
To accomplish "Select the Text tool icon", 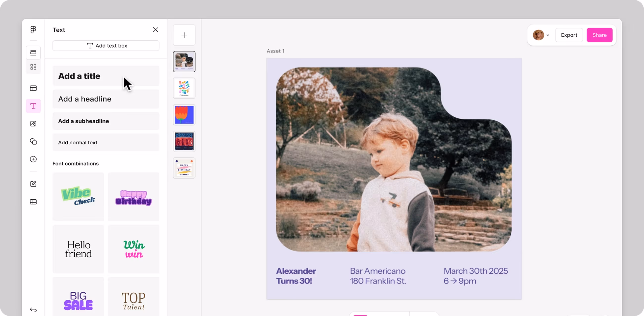I will point(33,106).
